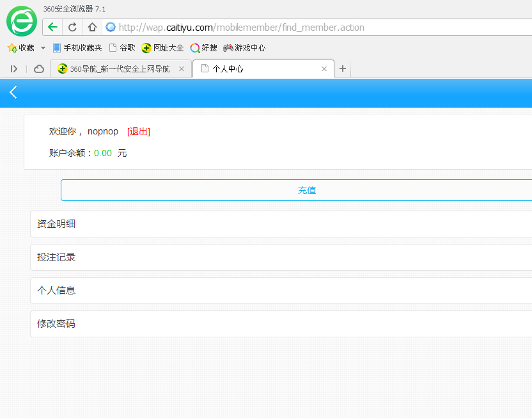Open a new tab with plus button

pyautogui.click(x=343, y=69)
